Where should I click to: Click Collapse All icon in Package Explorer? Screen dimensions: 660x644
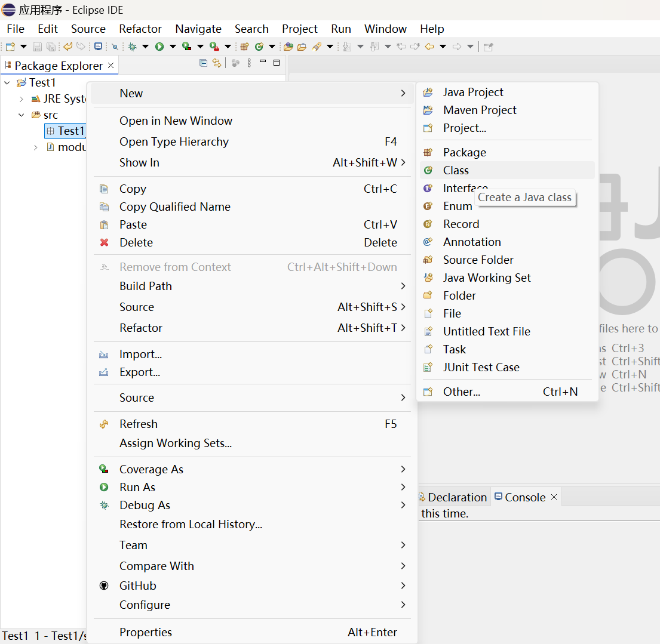click(x=203, y=63)
